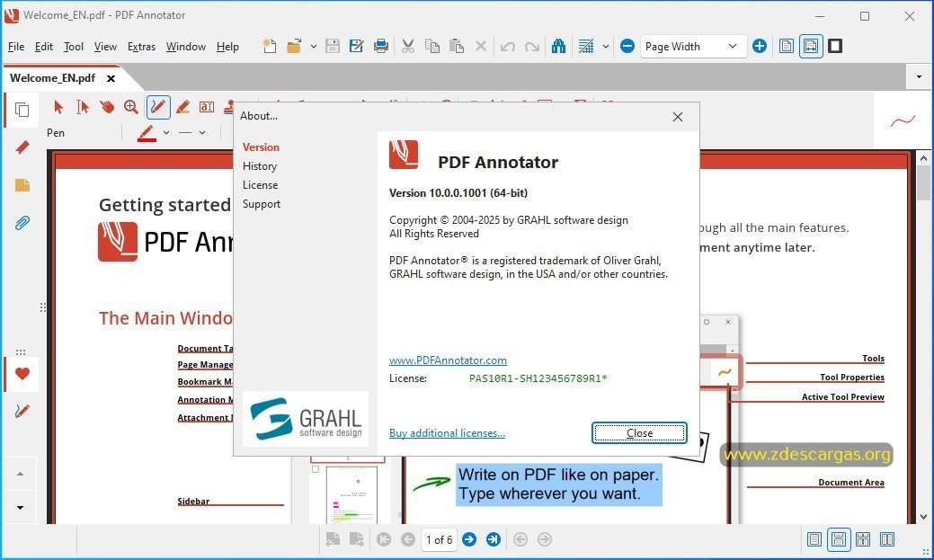The image size is (934, 560).
Task: Choose the Select arrow tool
Action: tap(58, 107)
